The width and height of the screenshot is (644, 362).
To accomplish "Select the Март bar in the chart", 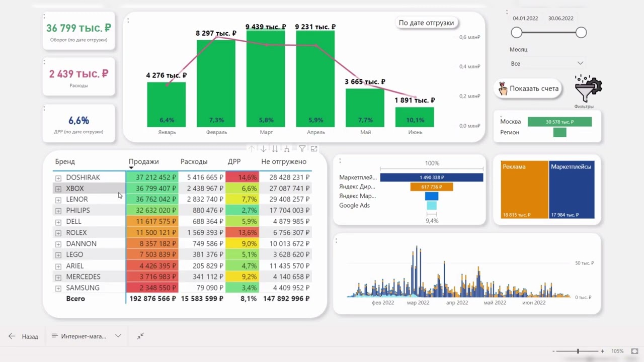I will click(266, 79).
